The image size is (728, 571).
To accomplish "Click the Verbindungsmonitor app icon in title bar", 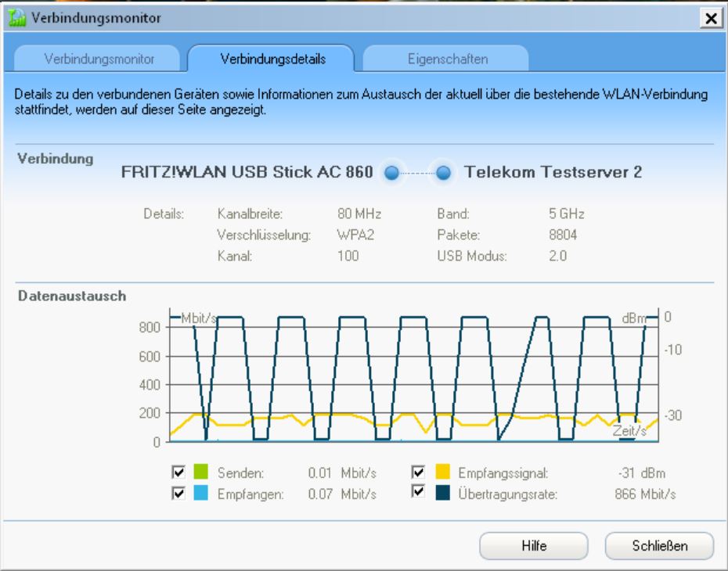I will (16, 18).
